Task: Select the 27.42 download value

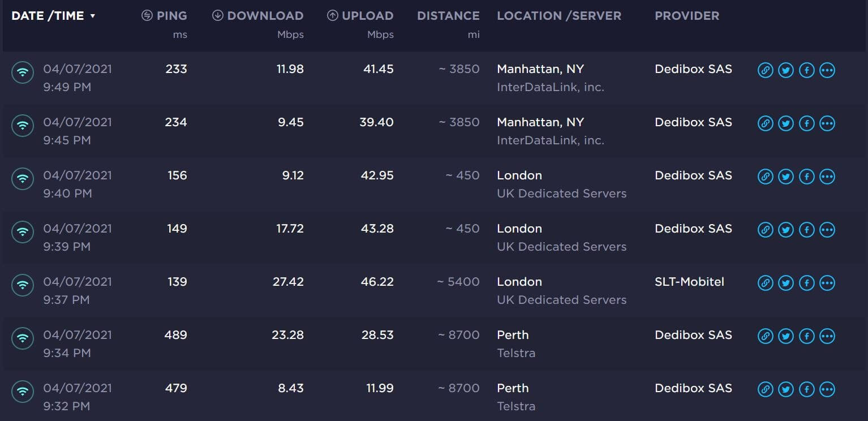Action: click(288, 282)
